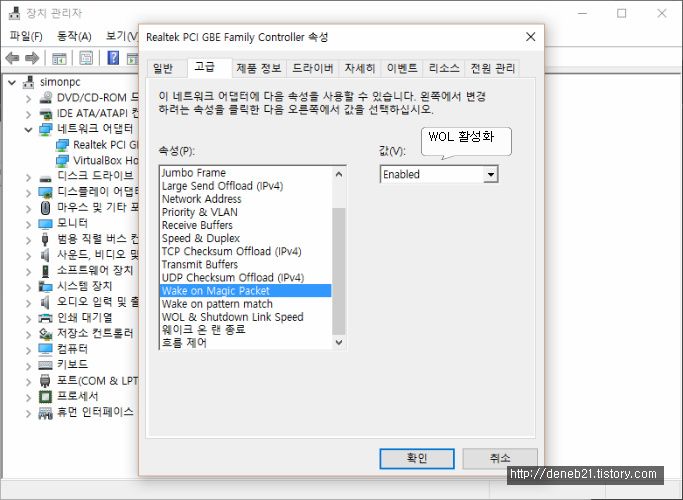Select Priority & VLAN property

245,212
